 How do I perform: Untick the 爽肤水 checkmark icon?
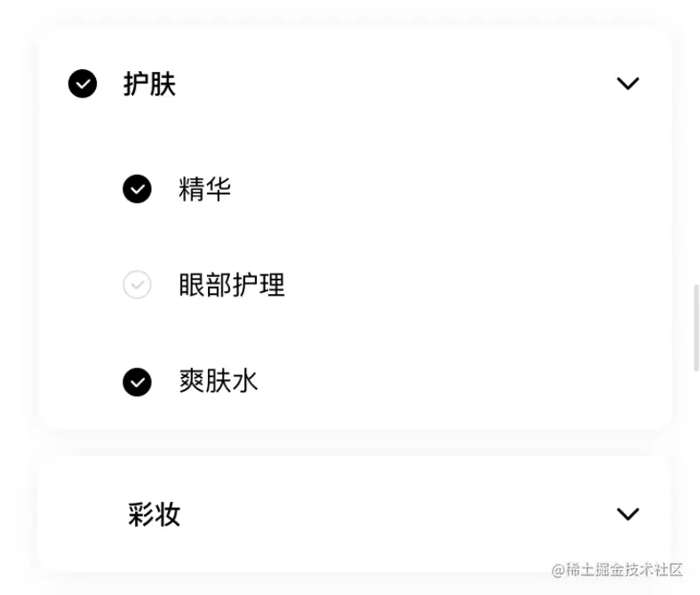point(137,382)
